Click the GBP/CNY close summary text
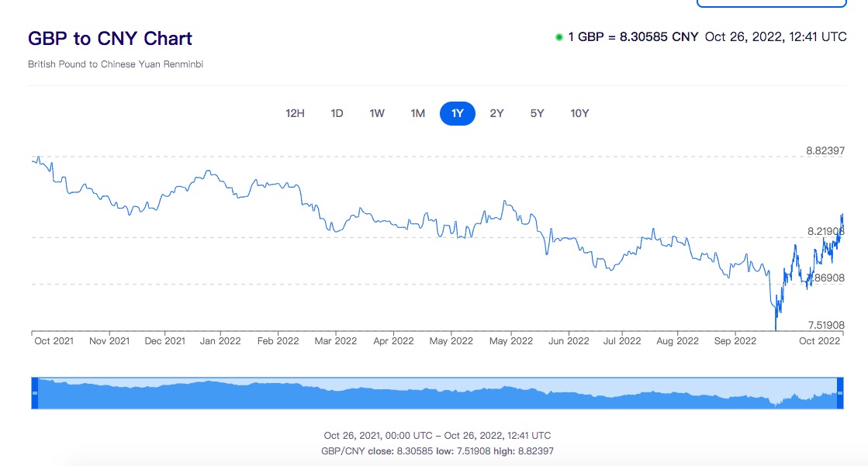The image size is (868, 466). pyautogui.click(x=437, y=450)
